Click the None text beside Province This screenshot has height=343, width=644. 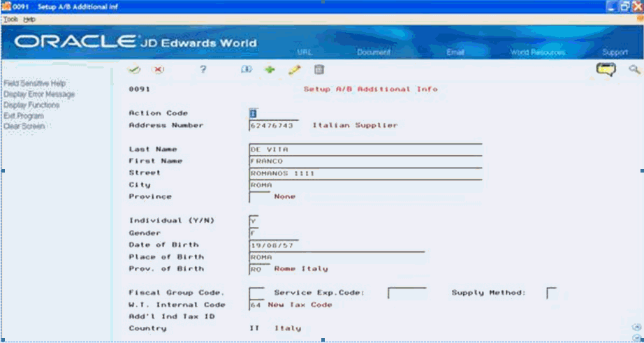point(284,196)
